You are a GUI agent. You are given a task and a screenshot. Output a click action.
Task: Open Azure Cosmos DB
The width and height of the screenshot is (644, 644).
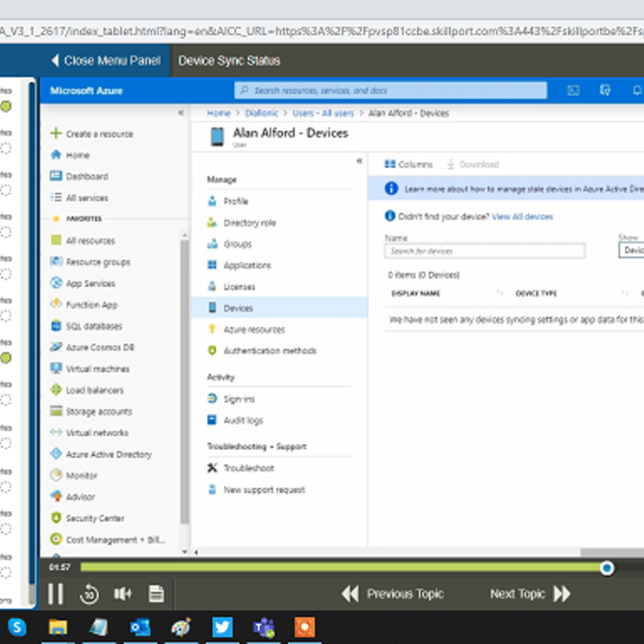pyautogui.click(x=93, y=348)
